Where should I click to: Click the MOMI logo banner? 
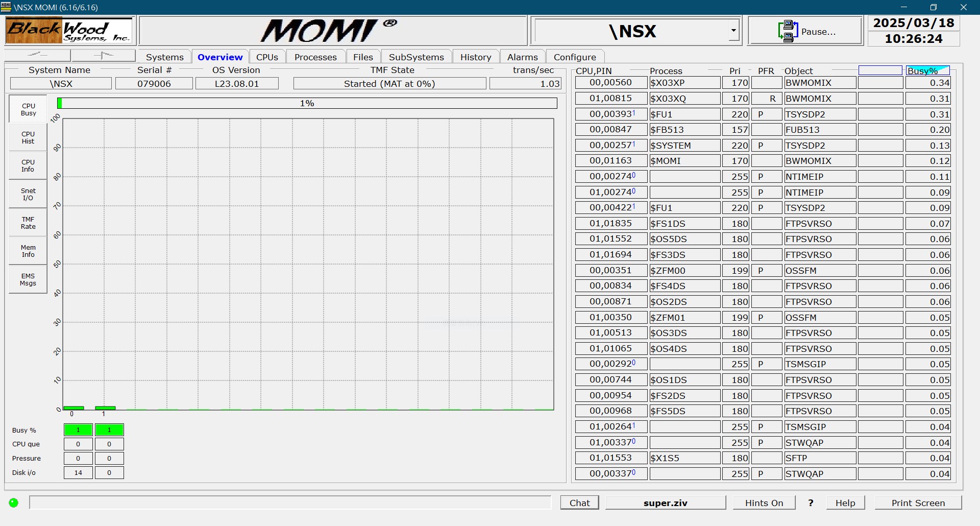click(x=333, y=31)
